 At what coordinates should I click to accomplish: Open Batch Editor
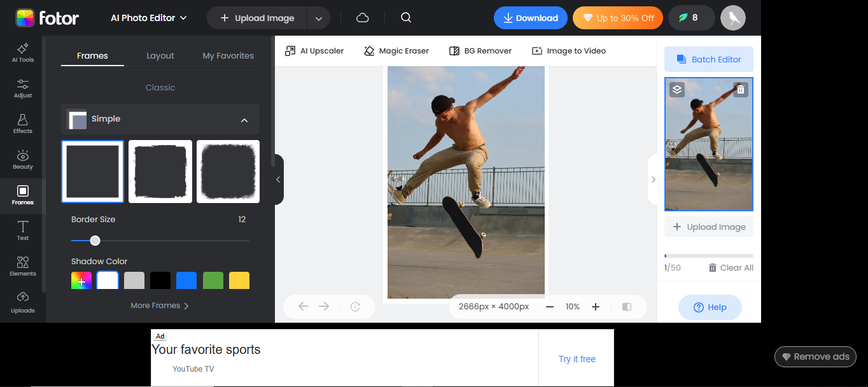click(708, 59)
